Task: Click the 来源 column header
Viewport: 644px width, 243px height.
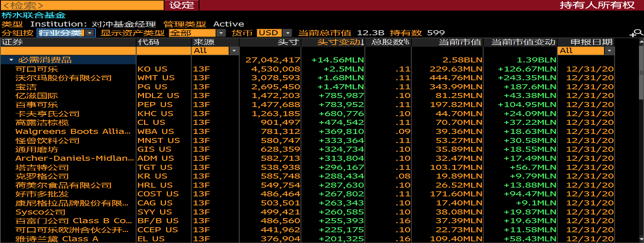Action: tap(215, 42)
